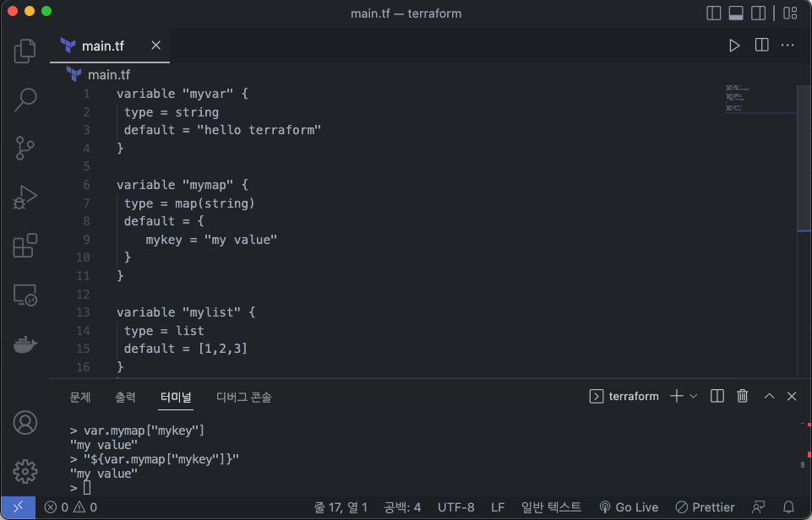Viewport: 812px width, 520px height.
Task: Close the terminal panel
Action: tap(792, 397)
